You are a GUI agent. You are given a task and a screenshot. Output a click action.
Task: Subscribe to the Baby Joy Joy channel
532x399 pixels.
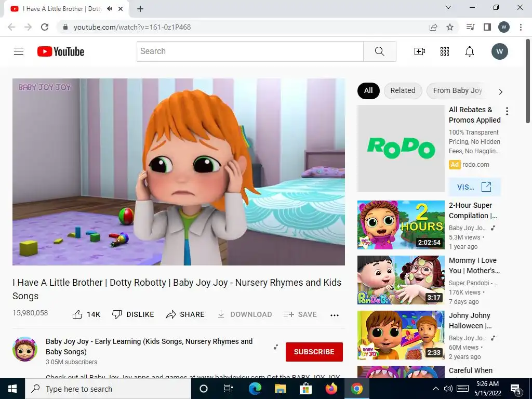pos(314,352)
